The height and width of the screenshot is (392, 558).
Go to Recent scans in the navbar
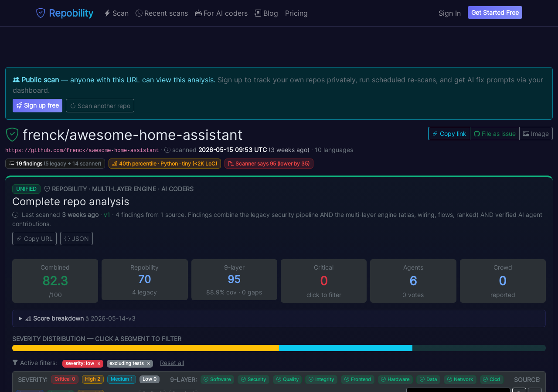(x=162, y=13)
